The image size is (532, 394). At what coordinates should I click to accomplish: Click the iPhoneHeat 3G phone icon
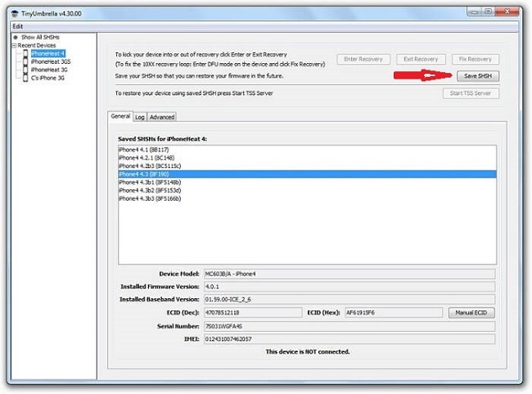coord(25,70)
